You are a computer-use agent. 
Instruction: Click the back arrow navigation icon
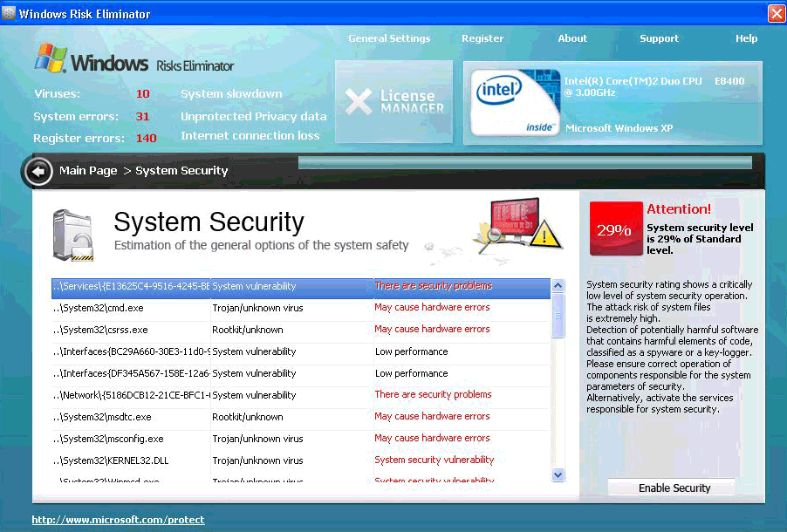pos(38,171)
